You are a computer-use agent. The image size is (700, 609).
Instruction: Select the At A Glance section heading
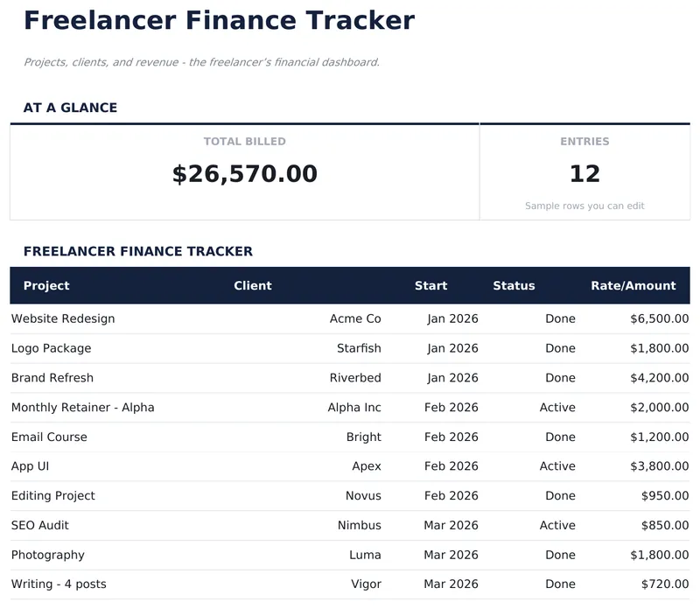[71, 108]
